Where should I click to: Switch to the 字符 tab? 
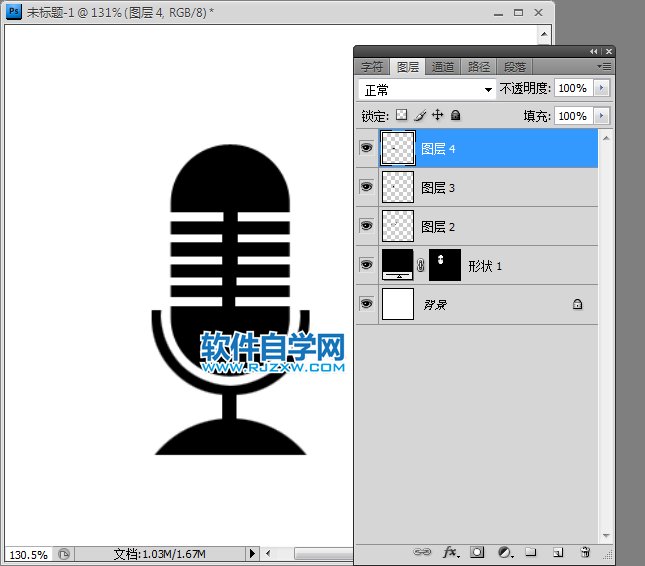click(372, 67)
